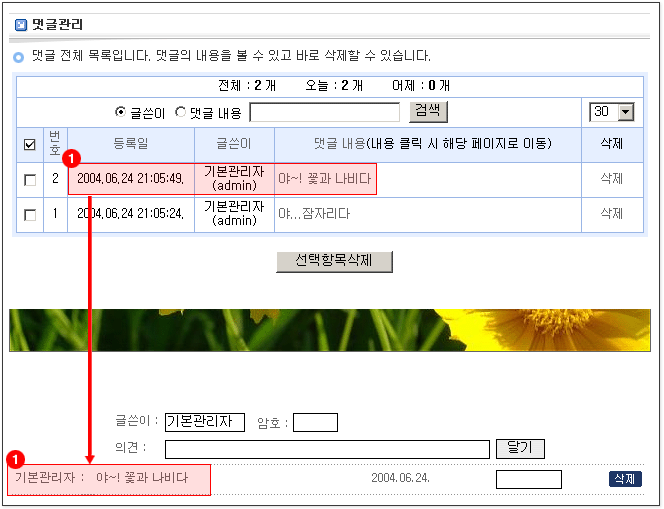Click the 의견 comment text field
Image resolution: width=664 pixels, height=509 pixels.
pos(327,448)
